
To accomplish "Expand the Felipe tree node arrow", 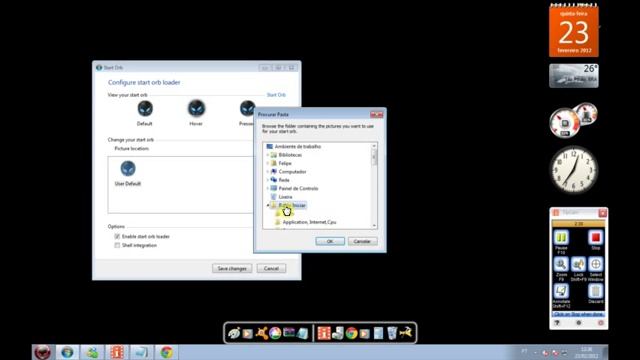I will pos(268,163).
